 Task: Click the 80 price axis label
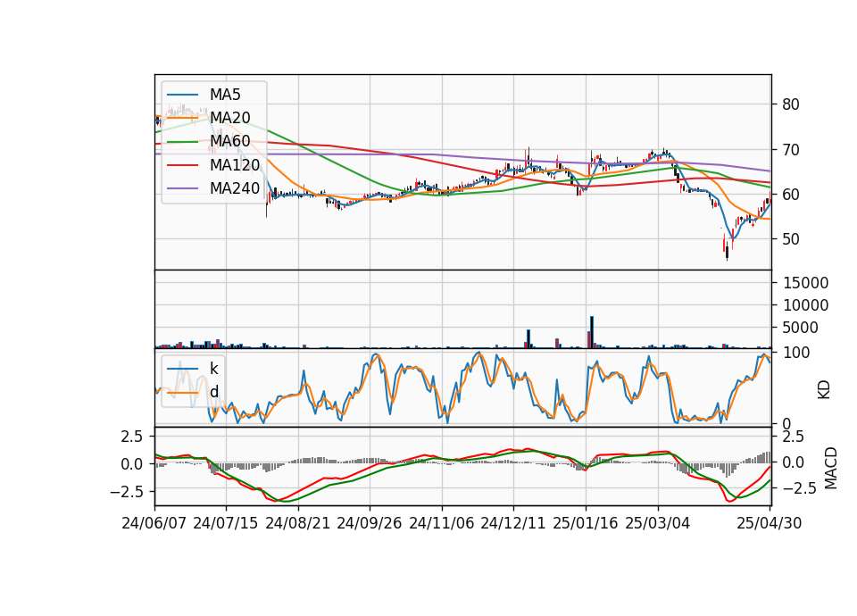[x=790, y=104]
